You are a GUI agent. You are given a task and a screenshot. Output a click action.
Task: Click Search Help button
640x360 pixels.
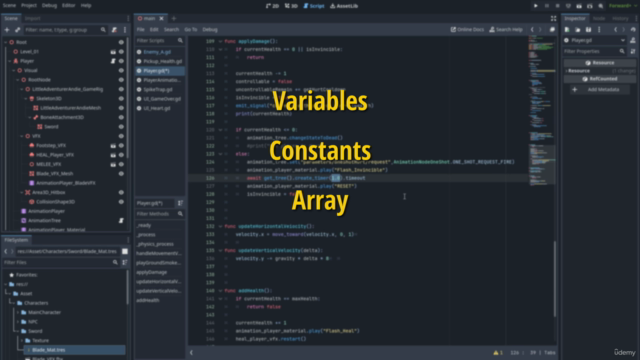click(x=506, y=29)
